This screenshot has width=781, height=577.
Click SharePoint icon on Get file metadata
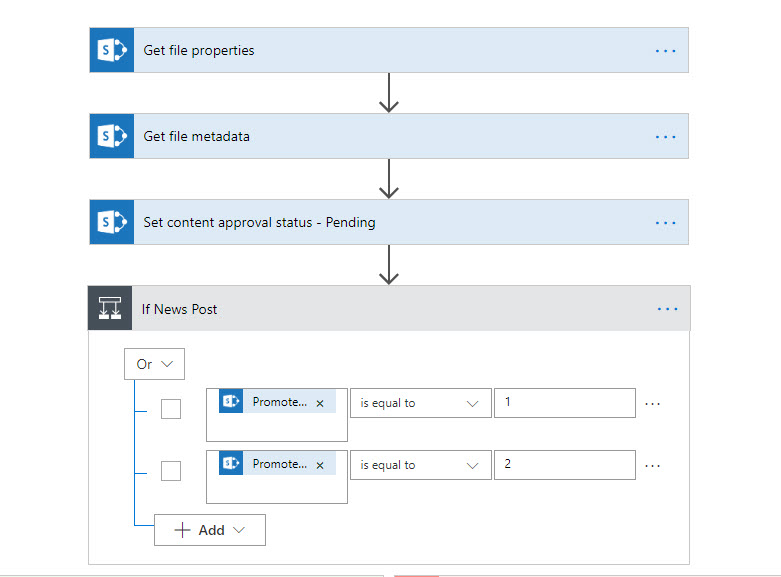[x=111, y=137]
